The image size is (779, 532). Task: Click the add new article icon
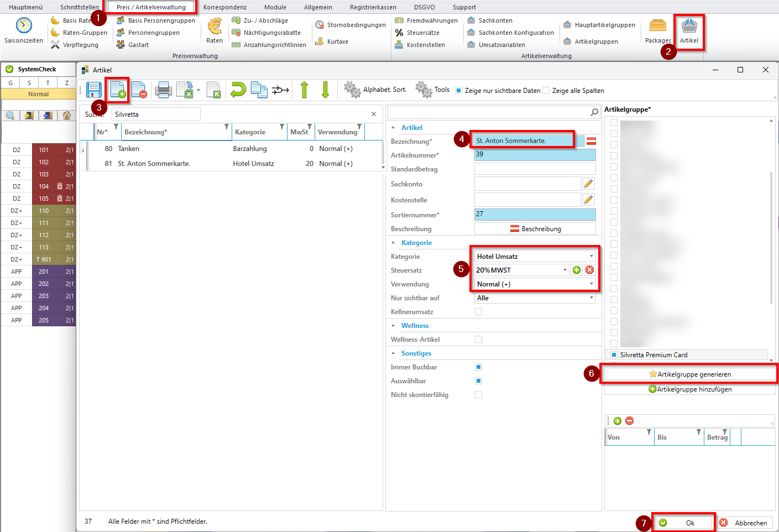pyautogui.click(x=118, y=90)
